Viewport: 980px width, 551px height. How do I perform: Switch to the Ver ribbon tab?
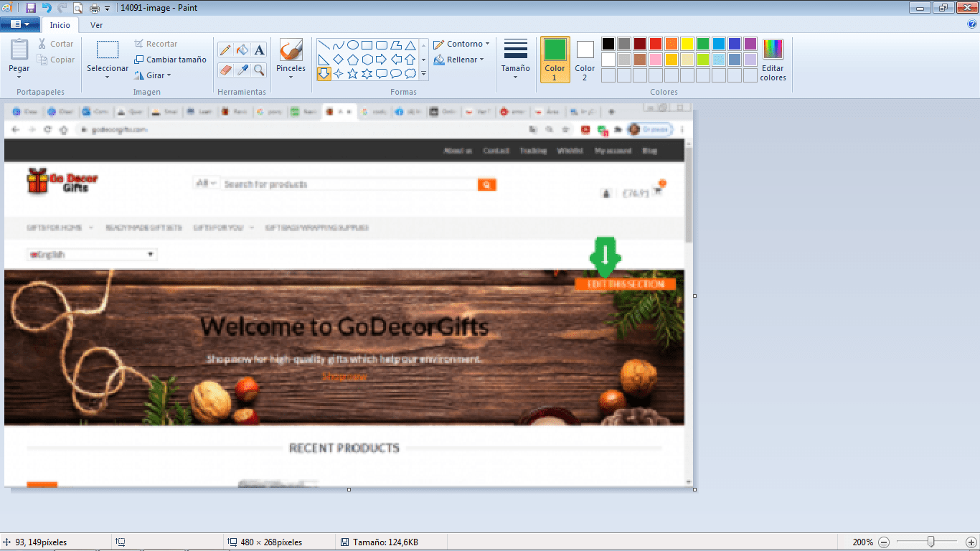96,24
